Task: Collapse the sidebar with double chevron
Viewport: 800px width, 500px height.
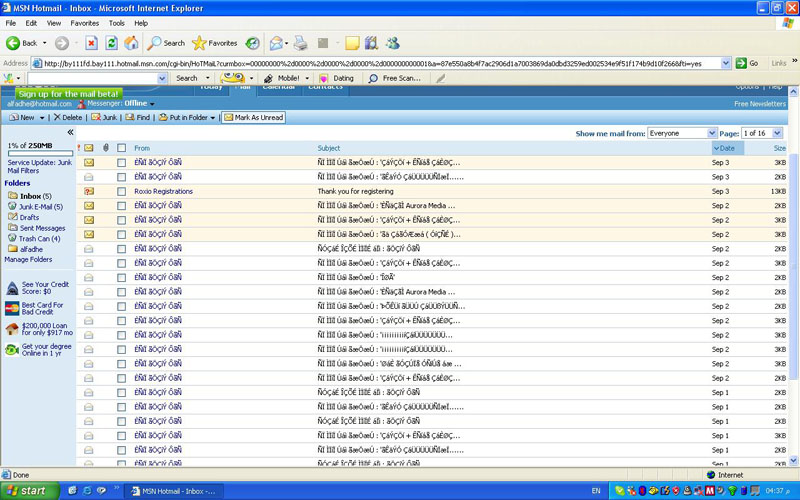Action: [x=70, y=132]
